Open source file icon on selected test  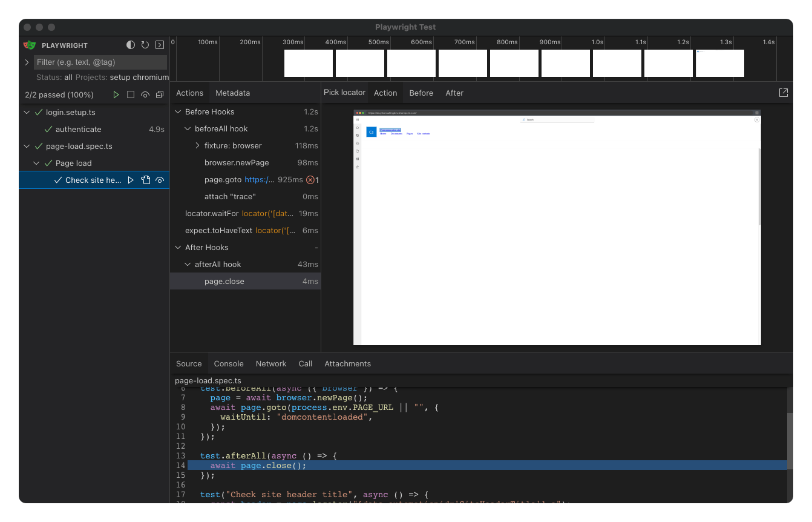coord(145,180)
